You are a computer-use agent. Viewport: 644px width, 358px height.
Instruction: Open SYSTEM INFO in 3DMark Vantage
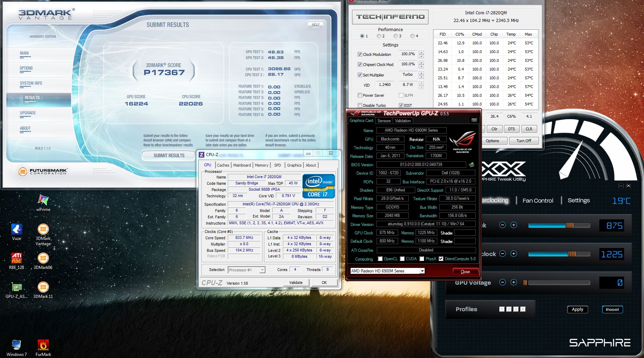(x=31, y=83)
